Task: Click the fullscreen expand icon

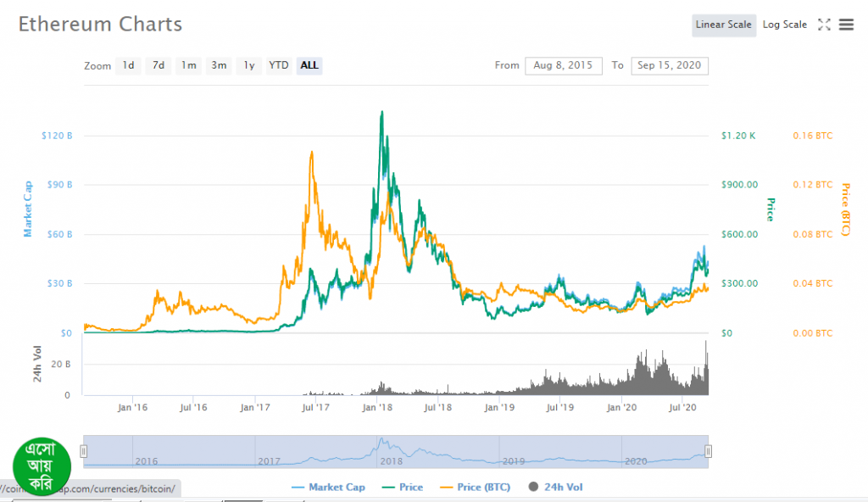Action: click(823, 25)
